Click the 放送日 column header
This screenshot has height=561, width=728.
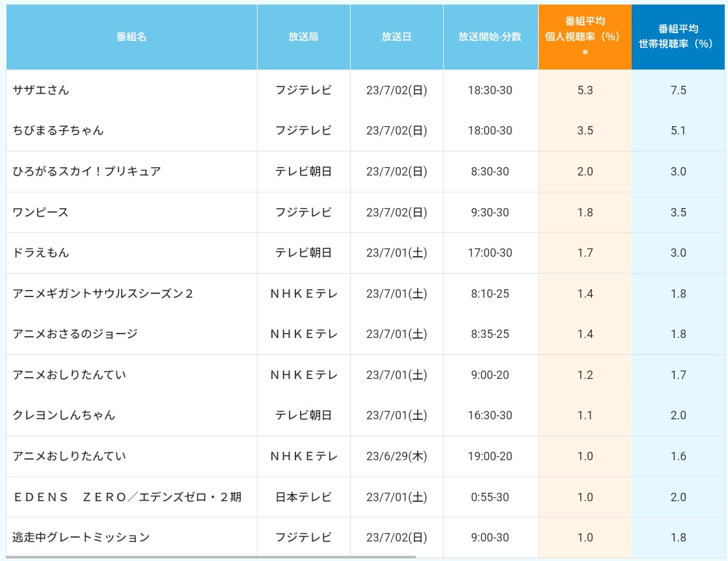[x=396, y=36]
